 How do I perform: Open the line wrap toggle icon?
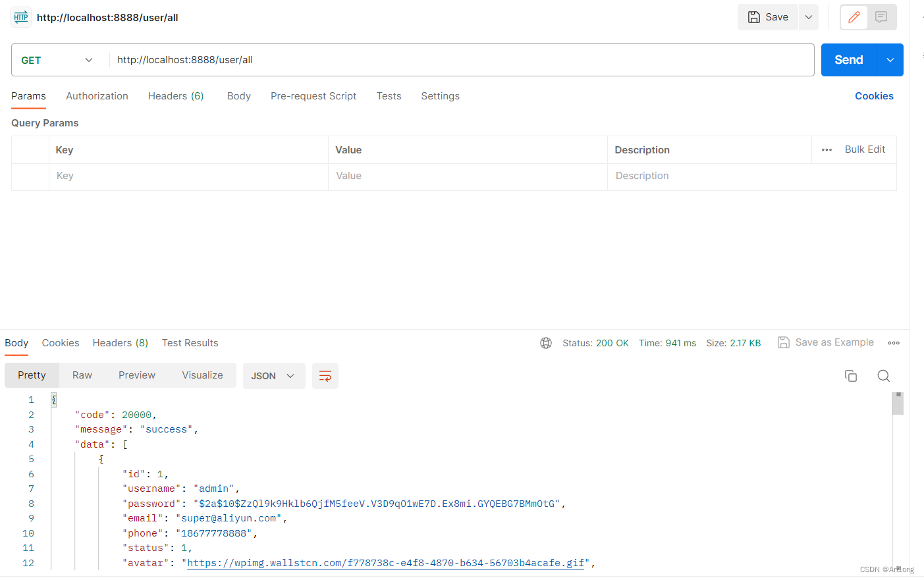click(325, 375)
